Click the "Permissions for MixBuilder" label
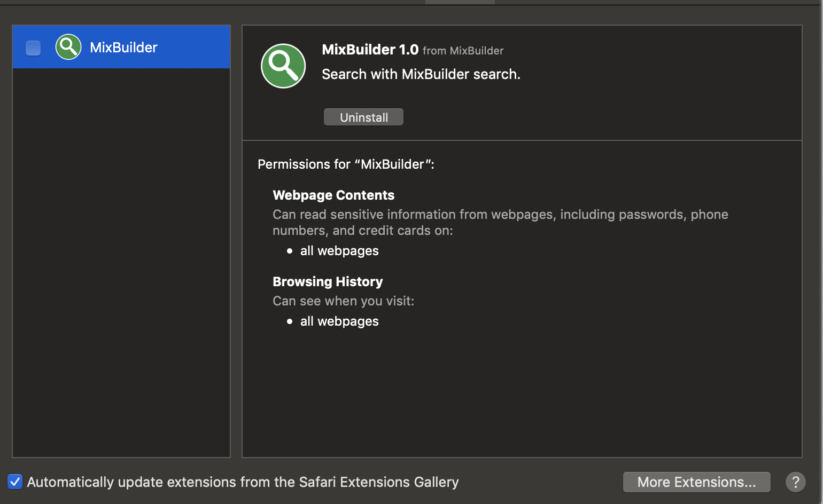823x504 pixels. (346, 164)
